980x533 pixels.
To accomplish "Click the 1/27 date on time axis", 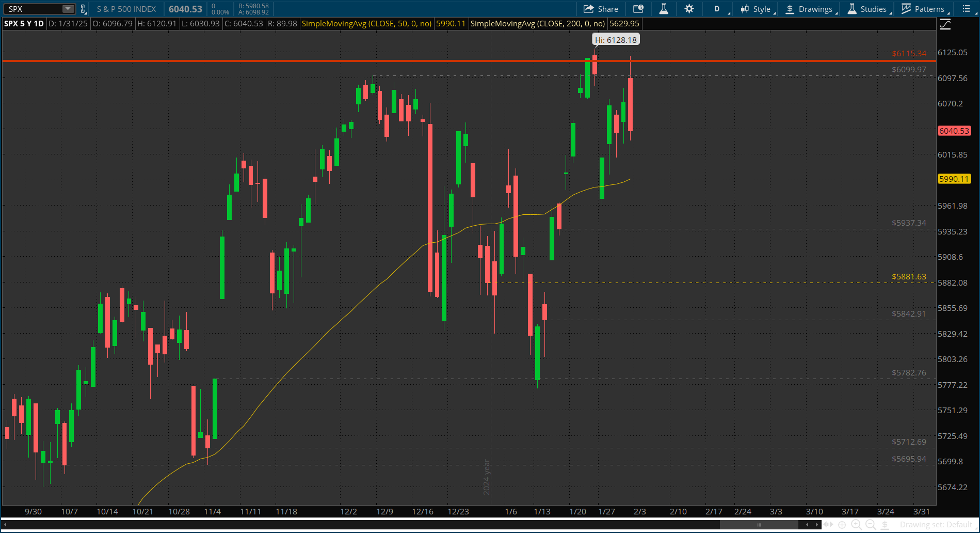I will click(606, 511).
